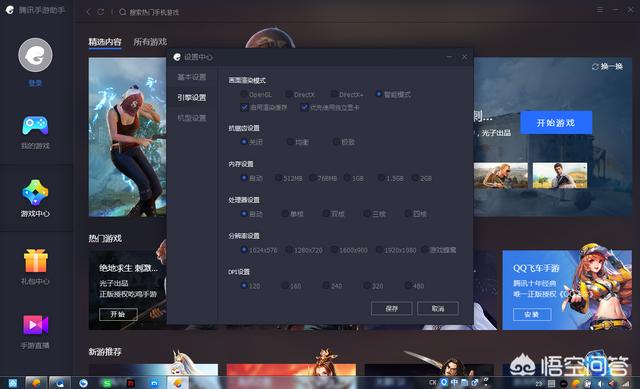Viewport: 640px width, 389px height.
Task: Click the back arrow in top bar
Action: [x=88, y=12]
